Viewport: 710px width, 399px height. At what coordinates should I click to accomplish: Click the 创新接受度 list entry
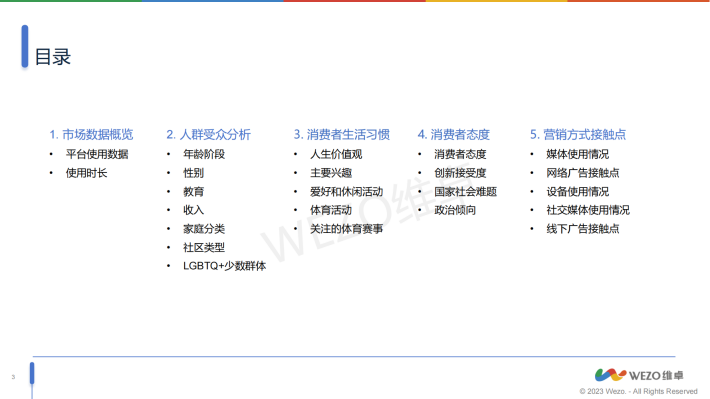[460, 173]
